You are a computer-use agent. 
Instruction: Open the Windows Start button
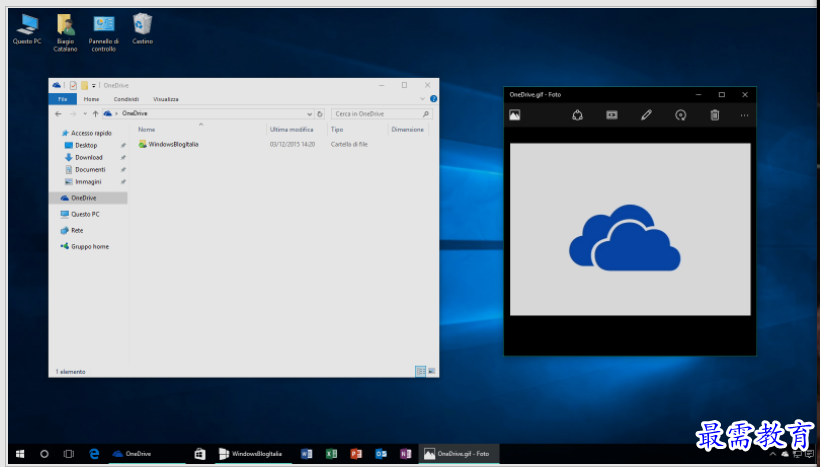[20, 454]
